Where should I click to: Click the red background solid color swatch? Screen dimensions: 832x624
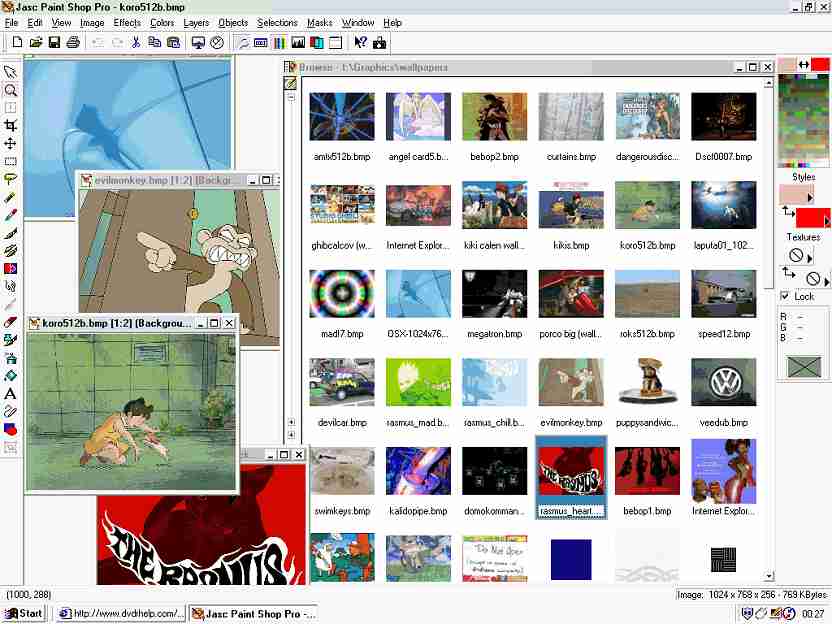820,65
